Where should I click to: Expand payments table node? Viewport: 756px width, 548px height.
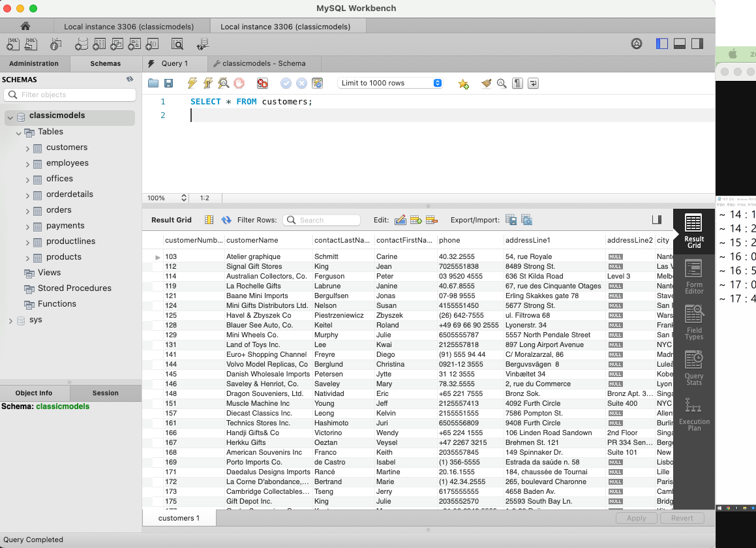pyautogui.click(x=27, y=227)
